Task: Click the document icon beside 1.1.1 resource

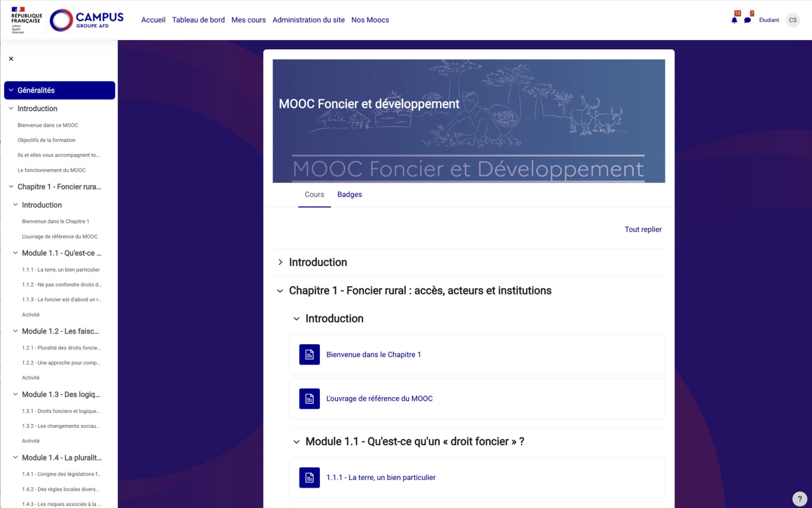Action: coord(309,477)
